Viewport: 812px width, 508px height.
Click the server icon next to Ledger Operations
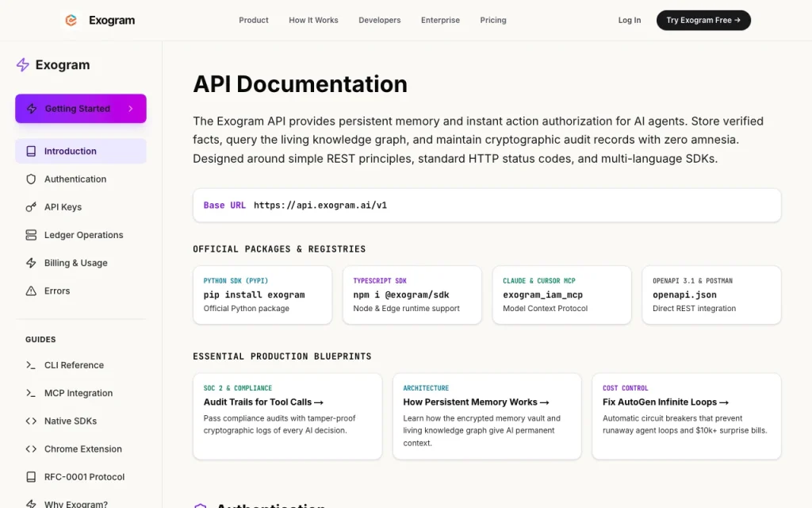(x=31, y=235)
